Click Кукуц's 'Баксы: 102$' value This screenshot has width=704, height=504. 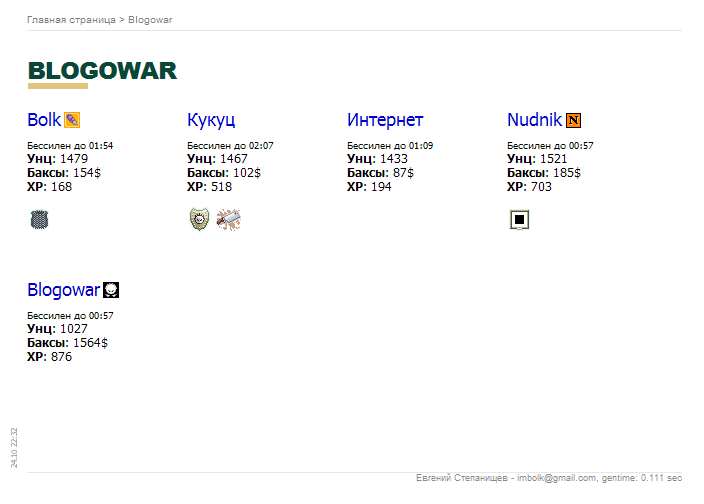224,173
